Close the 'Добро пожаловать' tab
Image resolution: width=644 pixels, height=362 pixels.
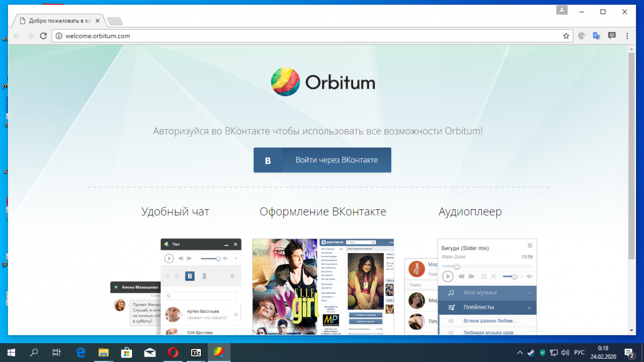pyautogui.click(x=98, y=21)
